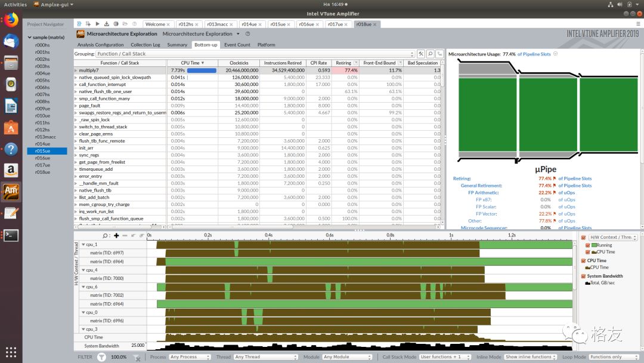The image size is (644, 363).
Task: Open the H/W Context / Thread legend dropdown
Action: (613, 237)
